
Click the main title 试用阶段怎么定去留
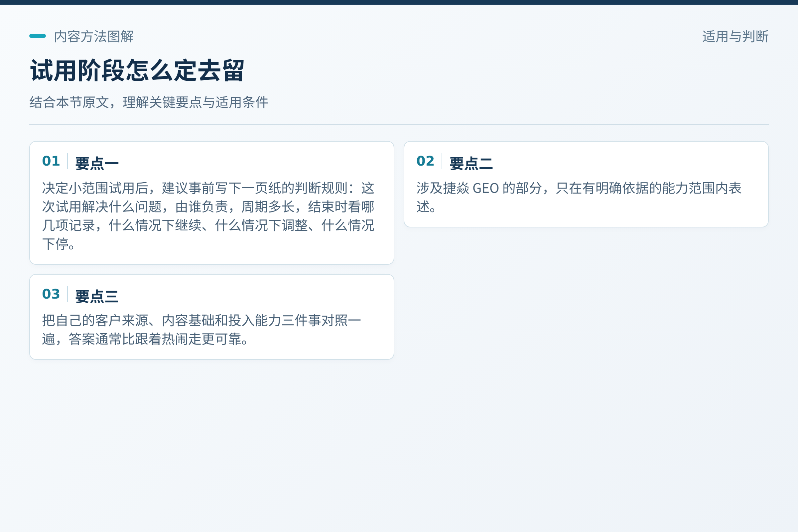137,70
